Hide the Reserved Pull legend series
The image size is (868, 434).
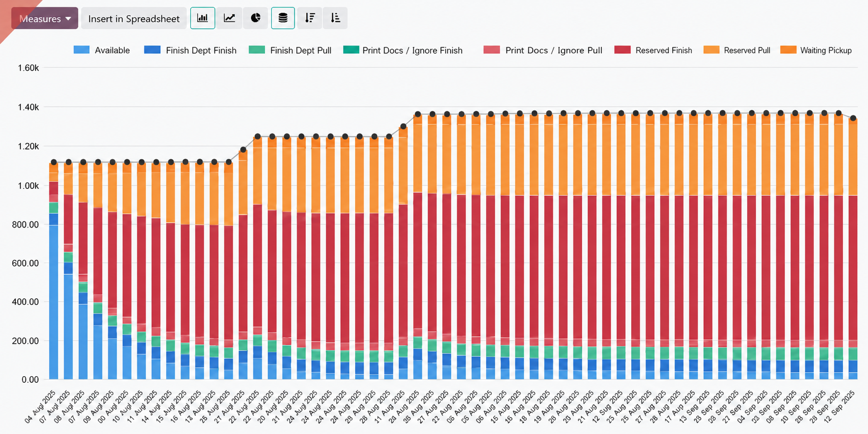tap(737, 50)
